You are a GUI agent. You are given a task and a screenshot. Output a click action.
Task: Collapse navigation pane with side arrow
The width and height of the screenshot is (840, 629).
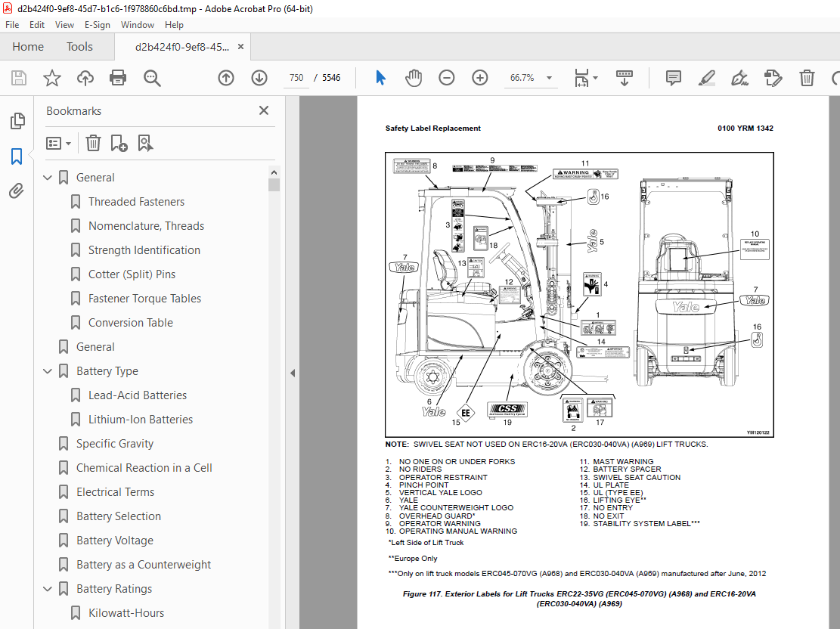click(x=293, y=373)
